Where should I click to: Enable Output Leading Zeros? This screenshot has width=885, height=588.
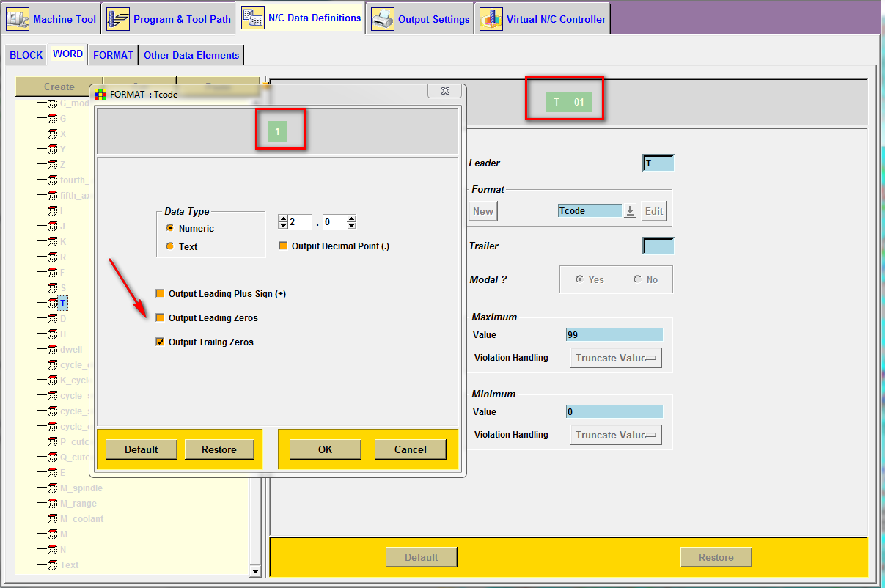pos(160,317)
